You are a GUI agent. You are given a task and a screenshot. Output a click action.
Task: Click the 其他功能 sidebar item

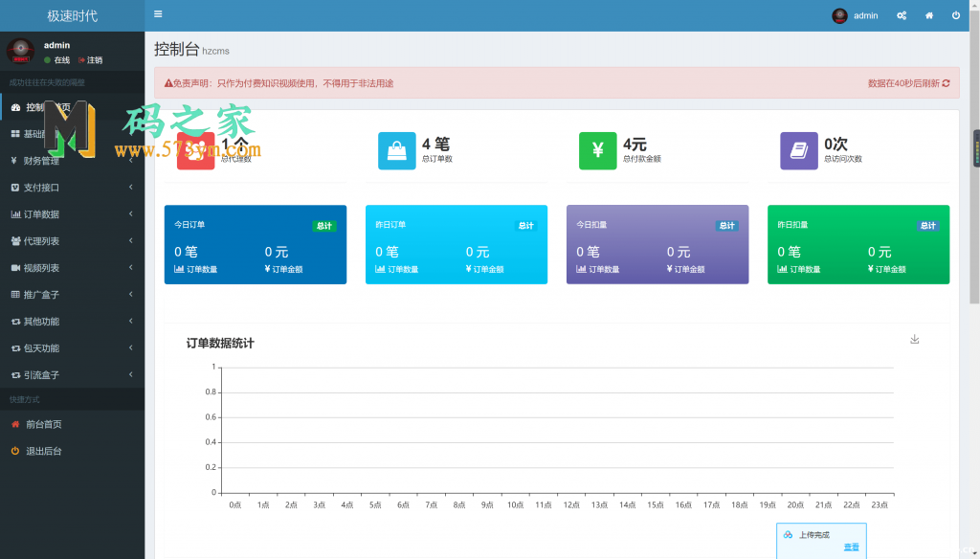click(72, 322)
